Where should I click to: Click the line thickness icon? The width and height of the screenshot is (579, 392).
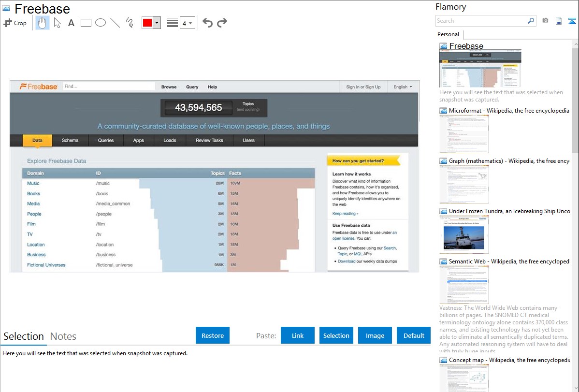pos(172,23)
